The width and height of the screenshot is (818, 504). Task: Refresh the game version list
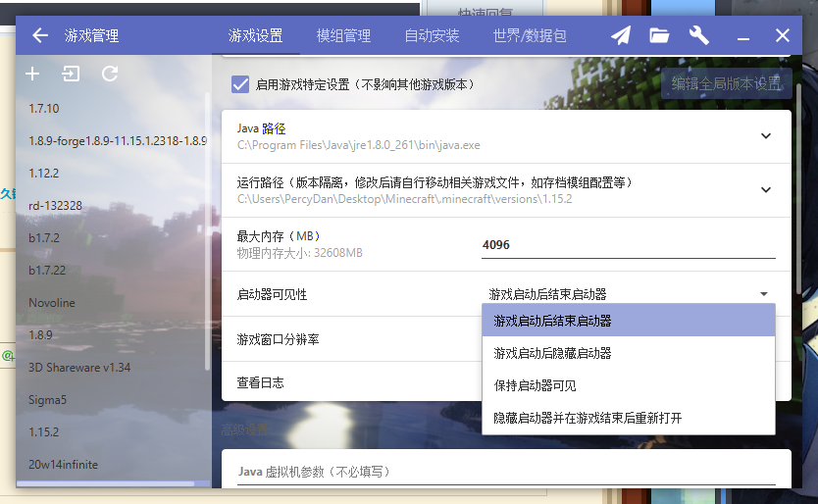pyautogui.click(x=110, y=74)
